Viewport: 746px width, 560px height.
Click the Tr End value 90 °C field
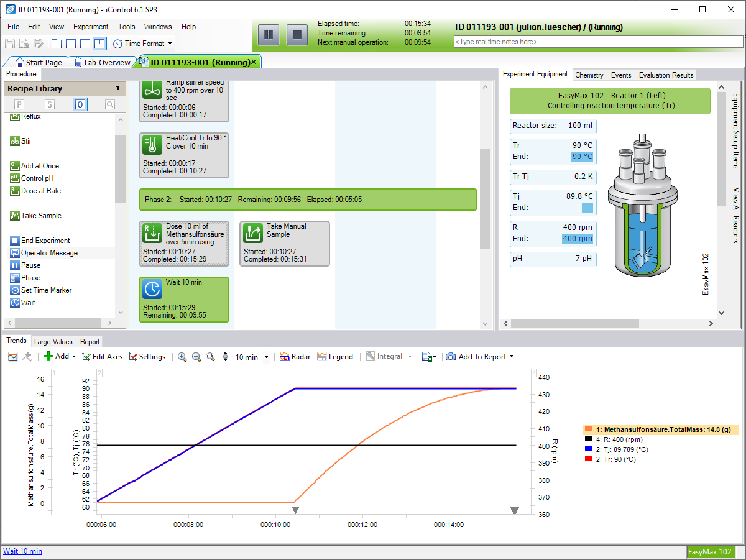coord(583,157)
